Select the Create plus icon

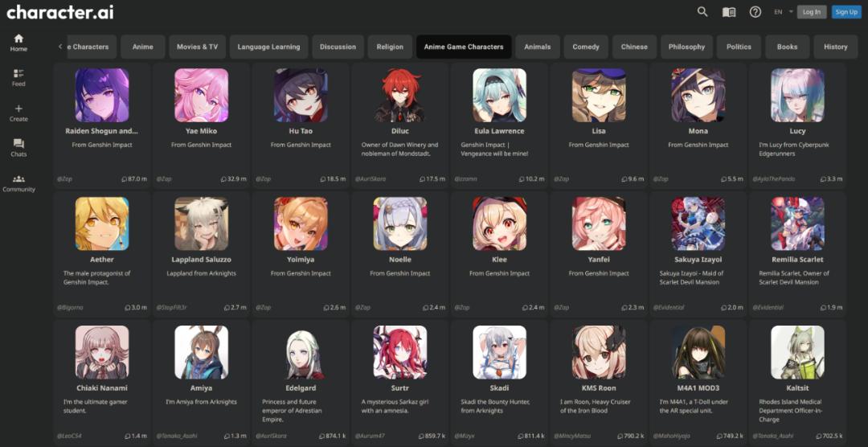click(x=18, y=113)
